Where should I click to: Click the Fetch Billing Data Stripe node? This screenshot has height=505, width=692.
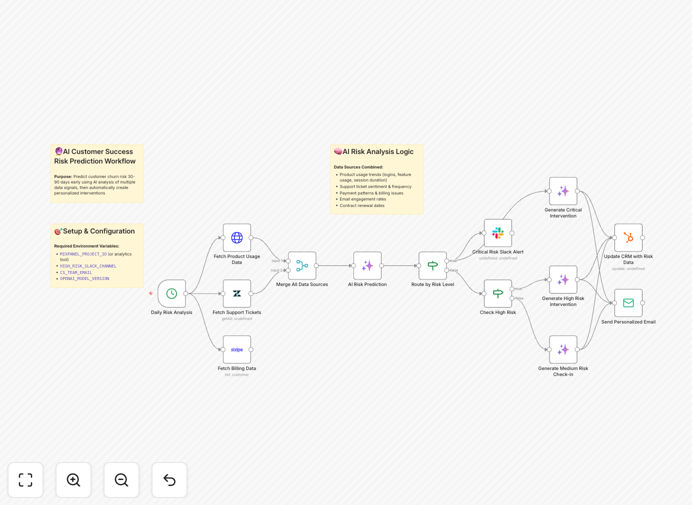(237, 350)
